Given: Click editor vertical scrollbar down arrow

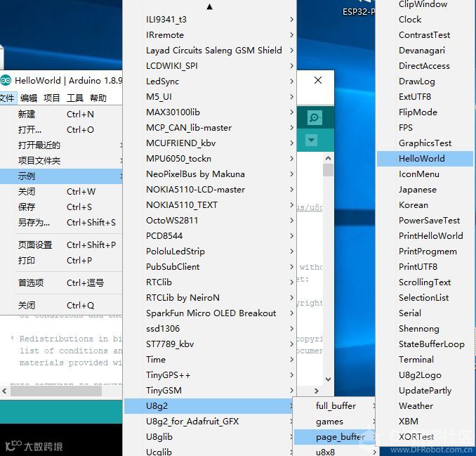Looking at the screenshot, I should [328, 379].
